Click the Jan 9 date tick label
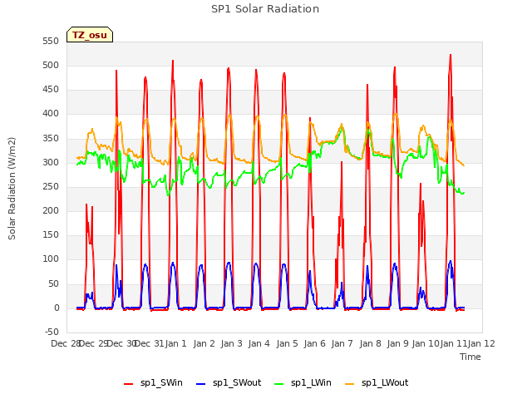This screenshot has height=399, width=532. (397, 343)
